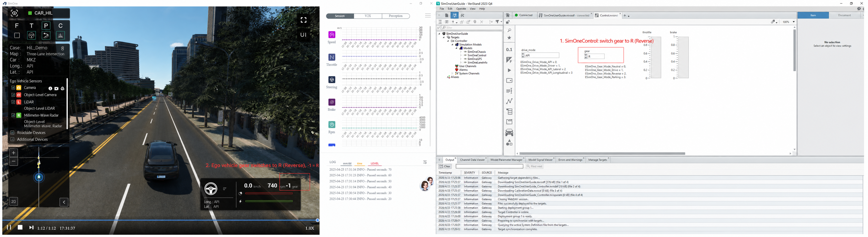Clear the VeriStand output log
Image resolution: width=868 pixels, height=237 pixels.
(445, 166)
